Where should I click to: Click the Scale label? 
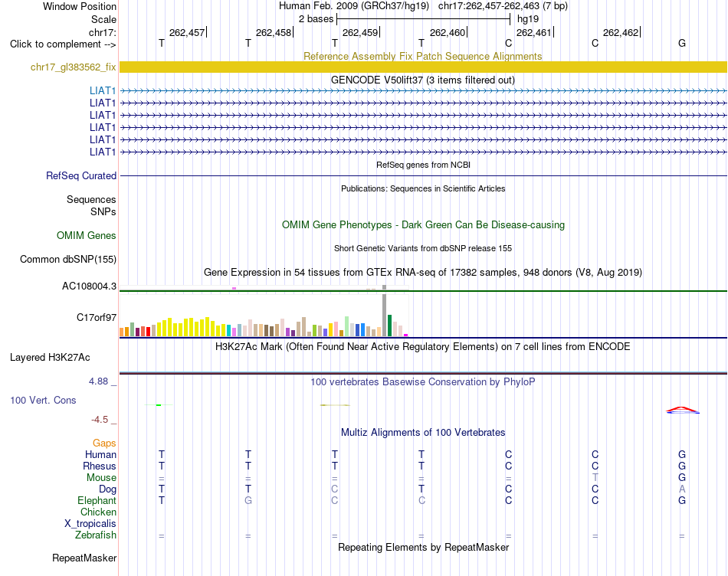tap(103, 19)
